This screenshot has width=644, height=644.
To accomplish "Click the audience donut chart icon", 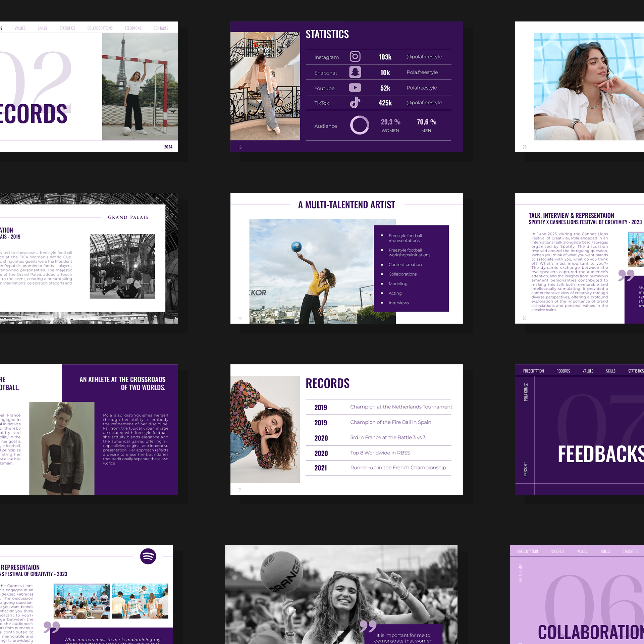I will pos(359,125).
